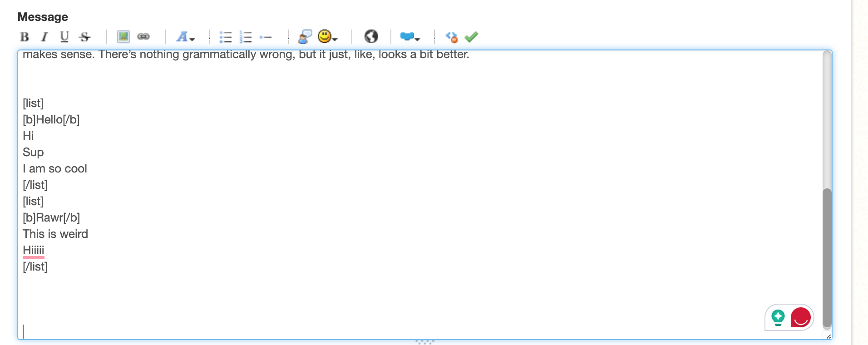Add a list item marker
This screenshot has width=868, height=345.
[x=266, y=37]
